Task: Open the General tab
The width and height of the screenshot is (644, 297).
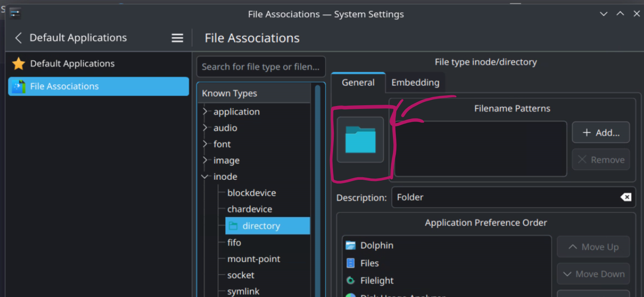Action: 358,82
